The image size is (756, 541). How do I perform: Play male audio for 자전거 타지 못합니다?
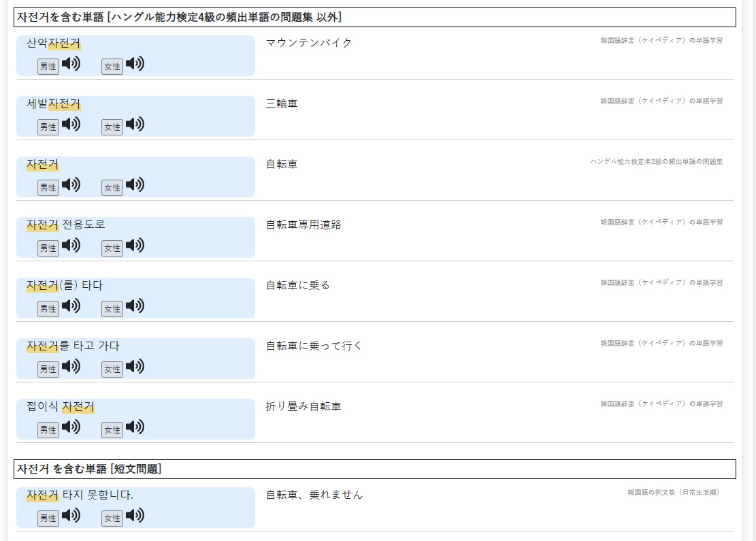(71, 515)
